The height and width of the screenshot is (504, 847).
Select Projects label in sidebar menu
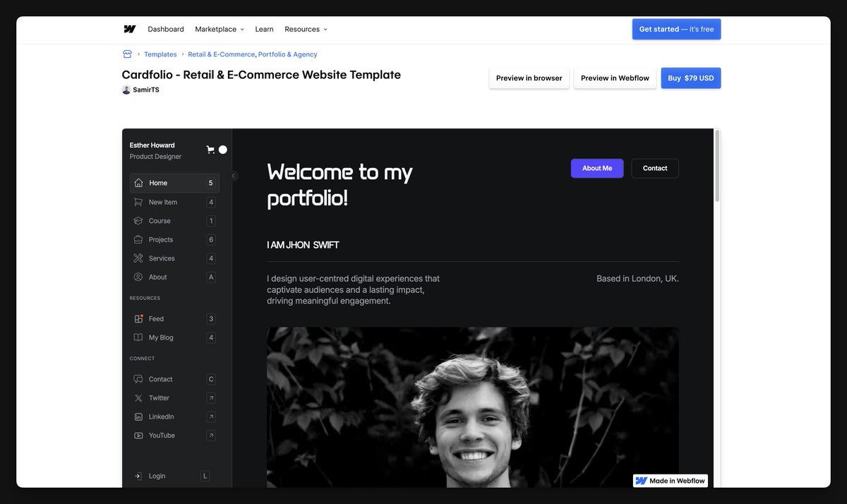point(161,239)
